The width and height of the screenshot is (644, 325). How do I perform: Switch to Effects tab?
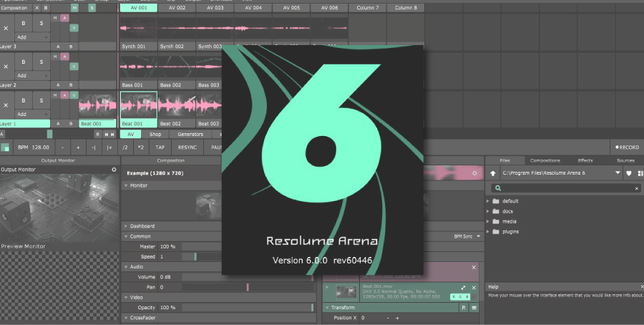pos(585,160)
